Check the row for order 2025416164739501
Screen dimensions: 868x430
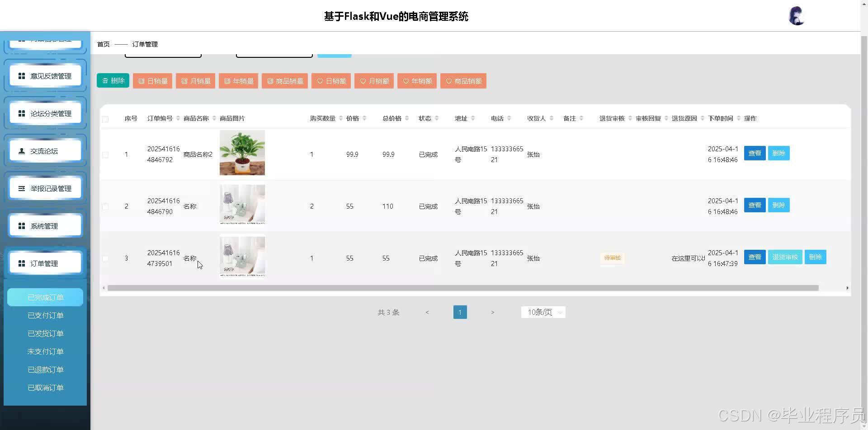(105, 258)
